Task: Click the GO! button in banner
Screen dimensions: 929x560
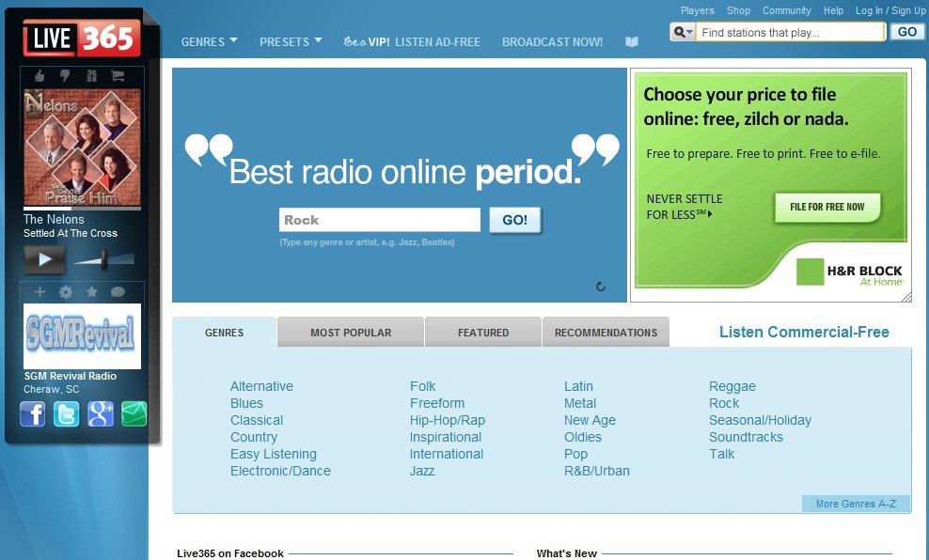Action: 515,220
